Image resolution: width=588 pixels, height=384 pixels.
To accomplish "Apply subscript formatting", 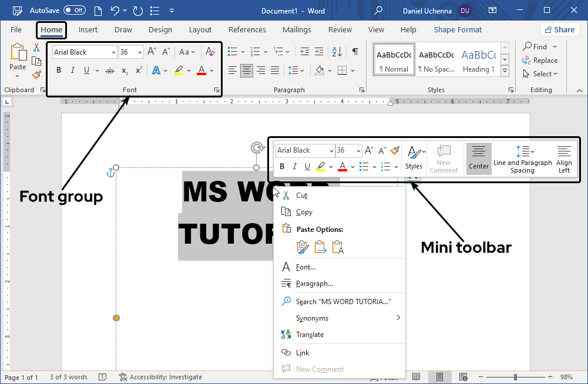I will click(x=124, y=71).
